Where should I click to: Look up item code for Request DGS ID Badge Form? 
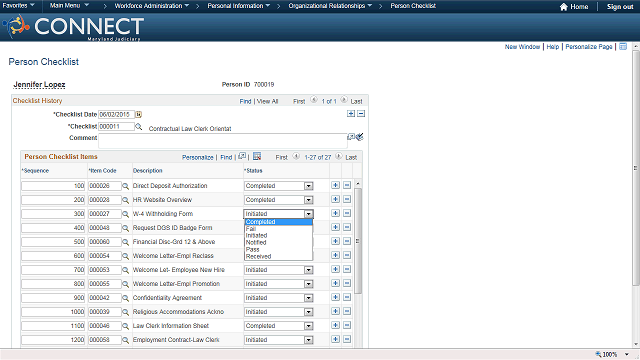(126, 228)
